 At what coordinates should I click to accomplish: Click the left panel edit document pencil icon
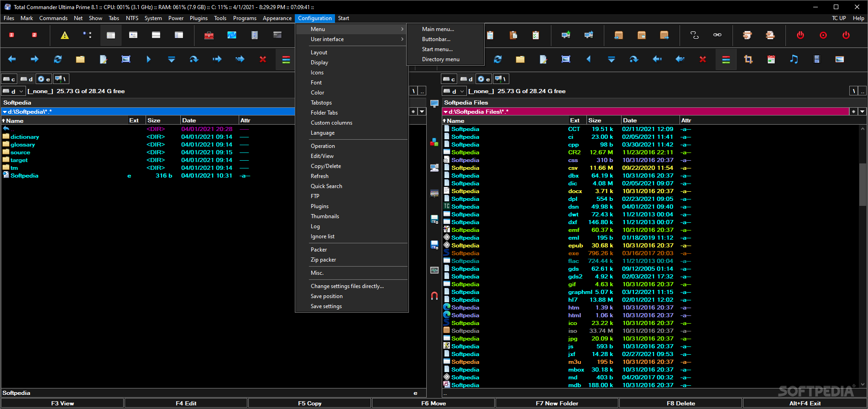coord(103,59)
